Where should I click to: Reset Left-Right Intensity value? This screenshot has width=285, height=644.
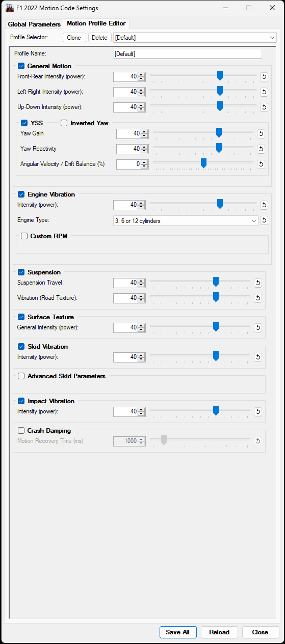[x=264, y=92]
